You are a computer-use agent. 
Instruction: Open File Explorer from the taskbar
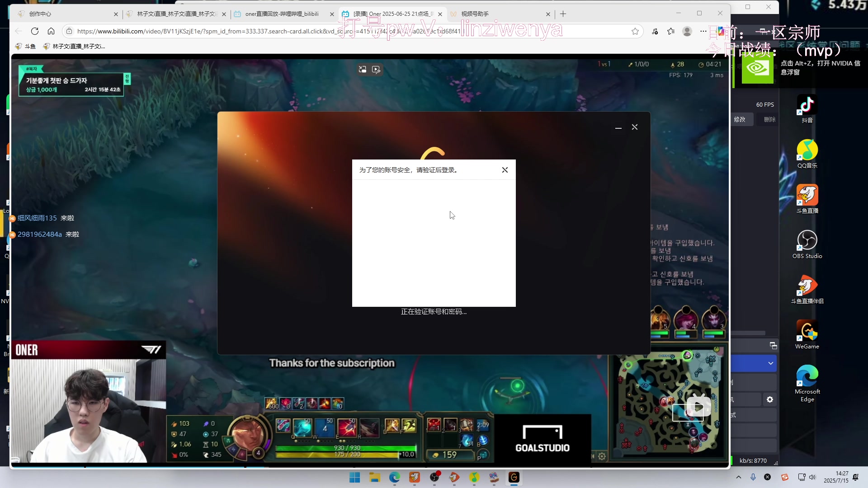(x=375, y=477)
